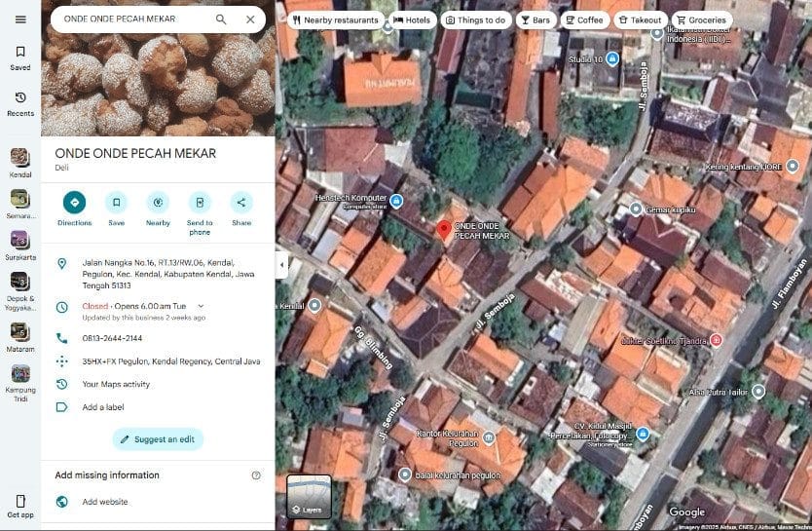The image size is (812, 531).
Task: Click the Nearby icon button
Action: click(x=158, y=203)
